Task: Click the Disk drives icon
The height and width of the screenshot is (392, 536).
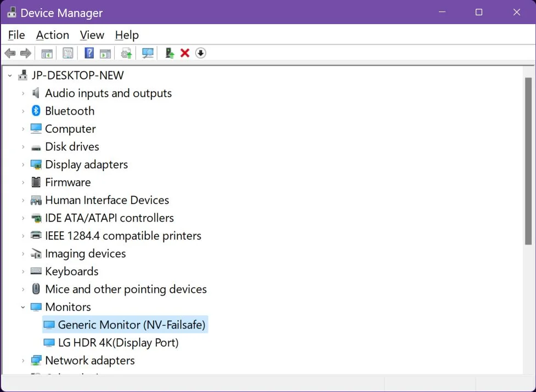Action: pyautogui.click(x=36, y=147)
